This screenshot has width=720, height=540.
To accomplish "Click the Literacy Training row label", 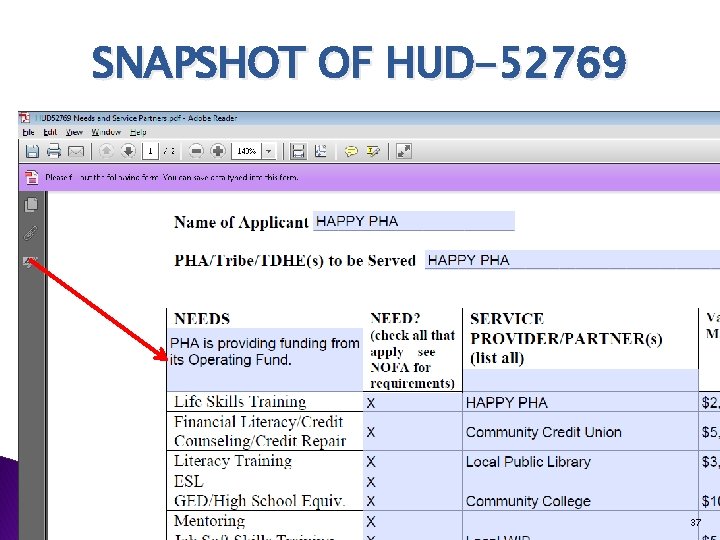I will point(233,461).
